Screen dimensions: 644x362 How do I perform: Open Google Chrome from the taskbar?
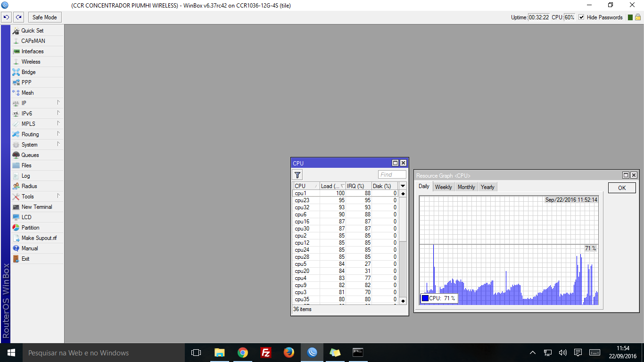click(x=243, y=353)
